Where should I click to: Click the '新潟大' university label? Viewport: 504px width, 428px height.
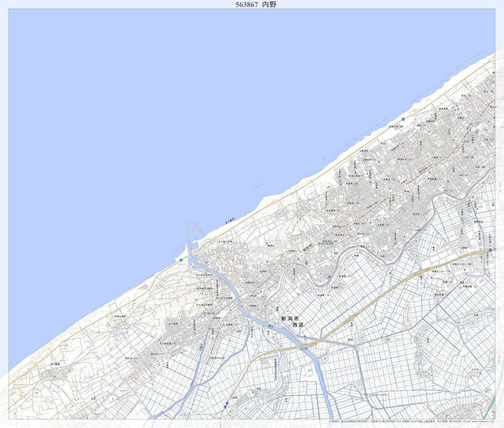(x=271, y=246)
